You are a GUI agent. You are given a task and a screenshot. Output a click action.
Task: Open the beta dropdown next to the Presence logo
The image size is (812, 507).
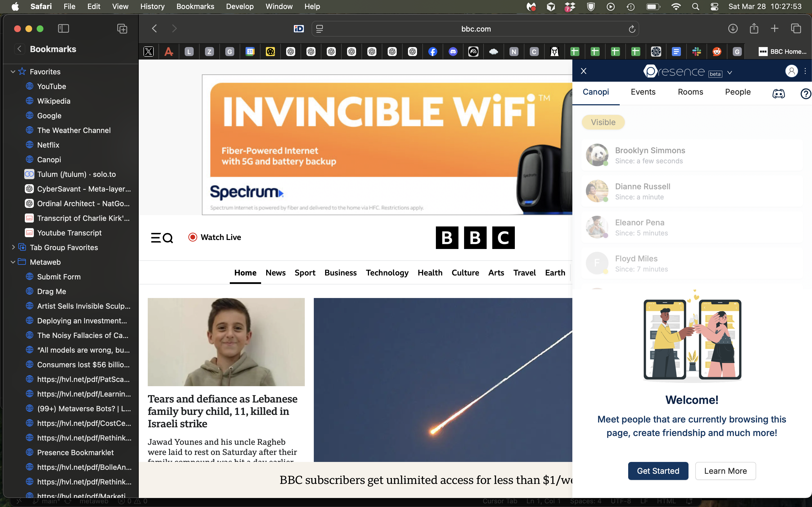730,73
